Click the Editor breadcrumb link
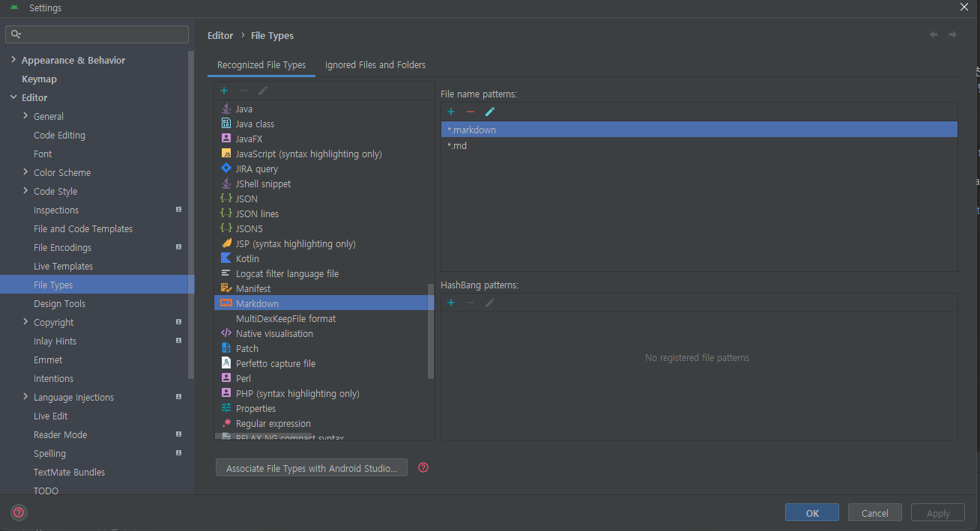Image resolution: width=980 pixels, height=531 pixels. [x=220, y=35]
